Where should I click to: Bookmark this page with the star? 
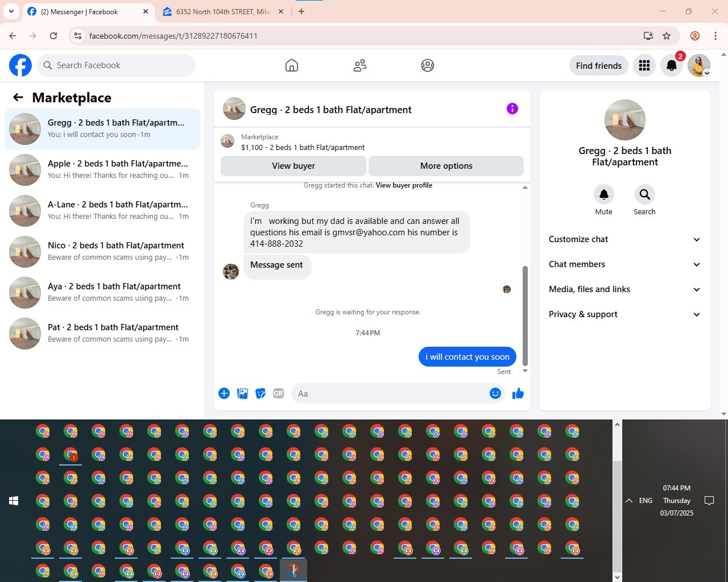pyautogui.click(x=667, y=36)
